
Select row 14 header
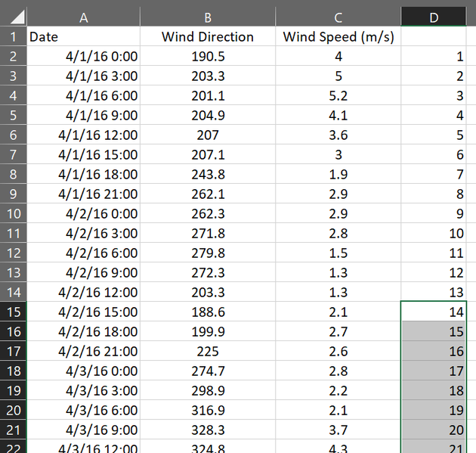(13, 292)
